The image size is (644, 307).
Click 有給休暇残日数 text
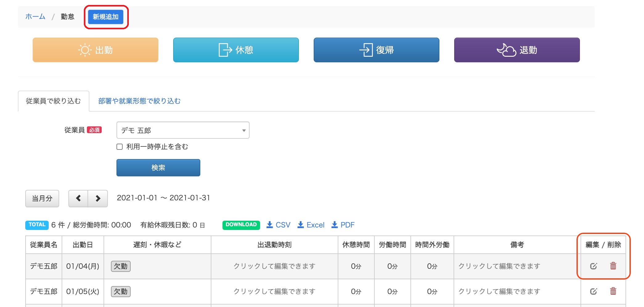173,225
